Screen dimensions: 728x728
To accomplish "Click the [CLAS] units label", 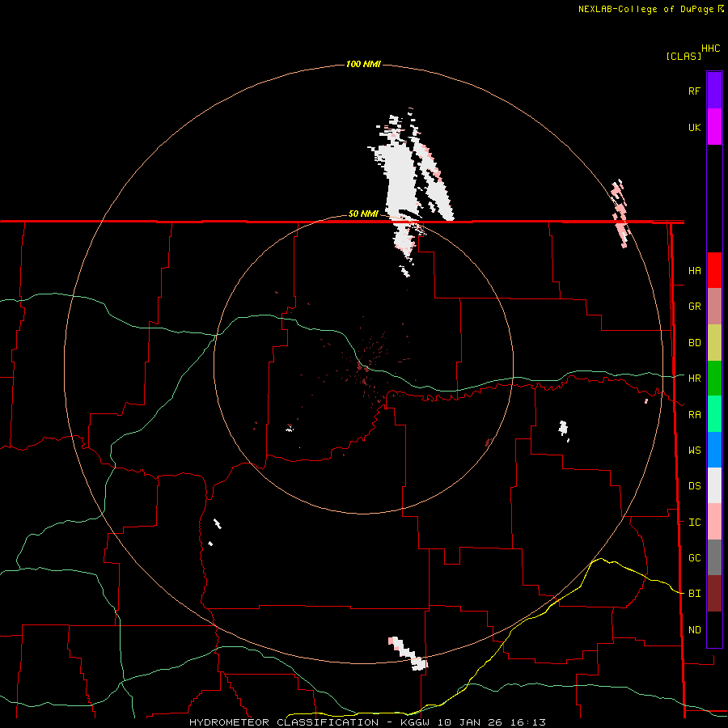I will click(x=684, y=56).
